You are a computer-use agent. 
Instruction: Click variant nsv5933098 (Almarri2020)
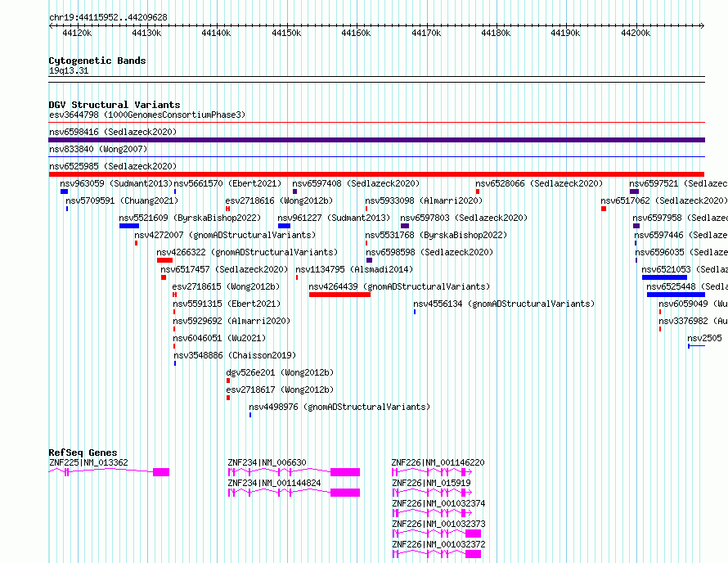coord(424,200)
